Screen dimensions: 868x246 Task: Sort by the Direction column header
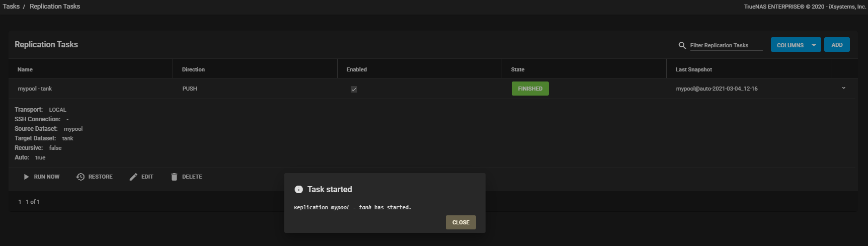coord(193,69)
